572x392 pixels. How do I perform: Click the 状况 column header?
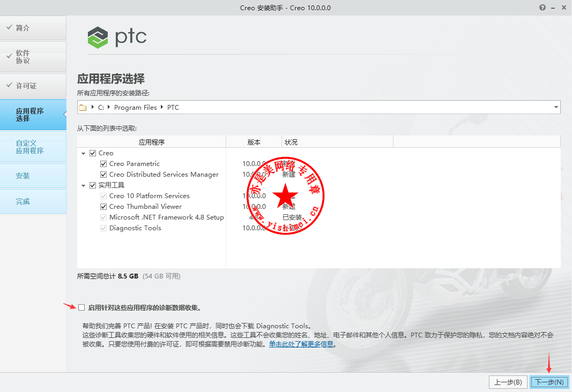(x=337, y=142)
